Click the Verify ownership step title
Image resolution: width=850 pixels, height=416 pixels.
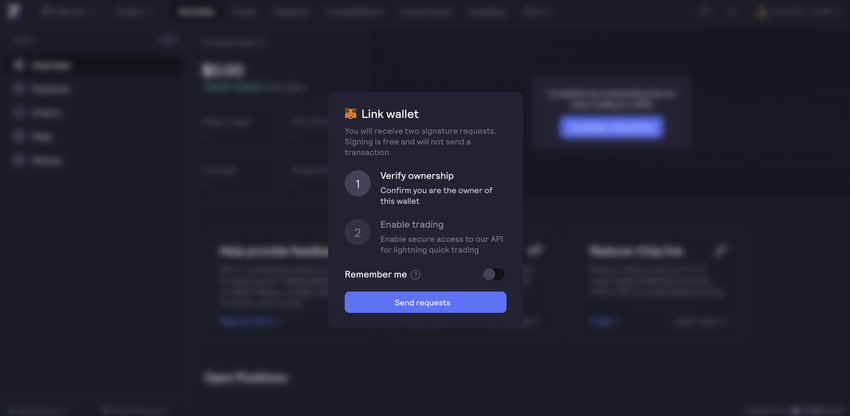point(417,176)
